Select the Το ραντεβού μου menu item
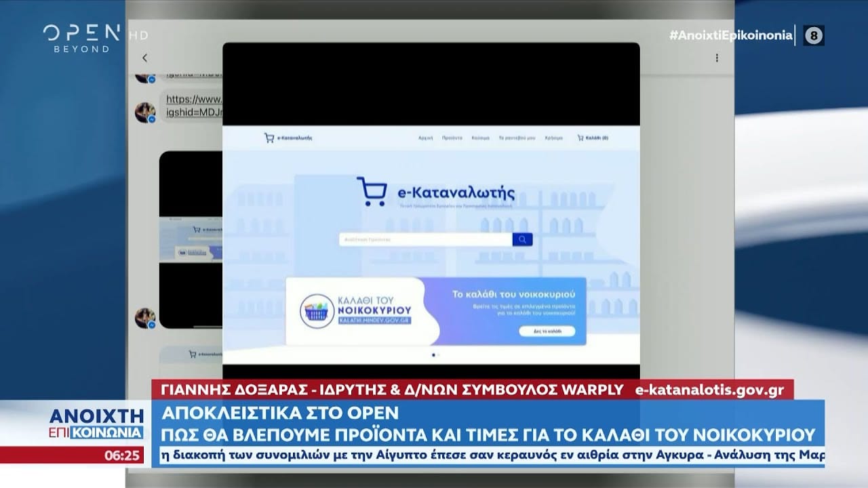This screenshot has height=488, width=868. (517, 138)
